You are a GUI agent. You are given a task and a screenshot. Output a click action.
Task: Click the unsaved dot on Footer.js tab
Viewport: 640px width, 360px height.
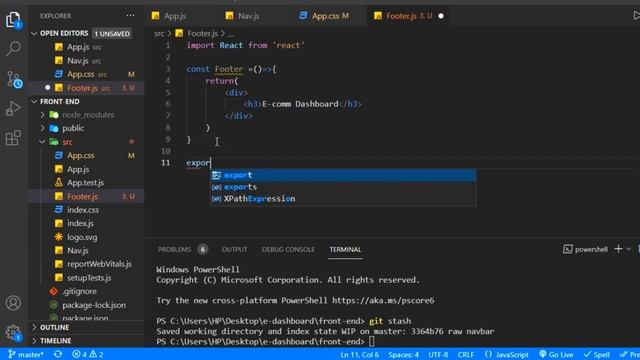[x=441, y=16]
